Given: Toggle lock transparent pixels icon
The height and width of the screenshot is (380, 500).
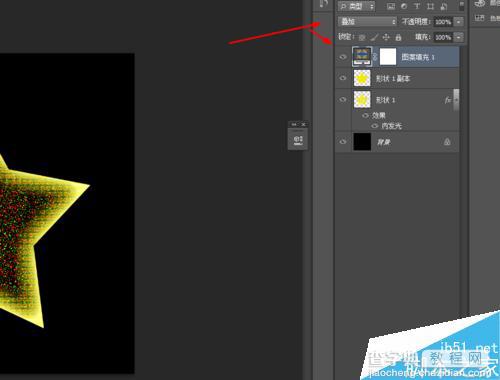Looking at the screenshot, I should pos(362,37).
